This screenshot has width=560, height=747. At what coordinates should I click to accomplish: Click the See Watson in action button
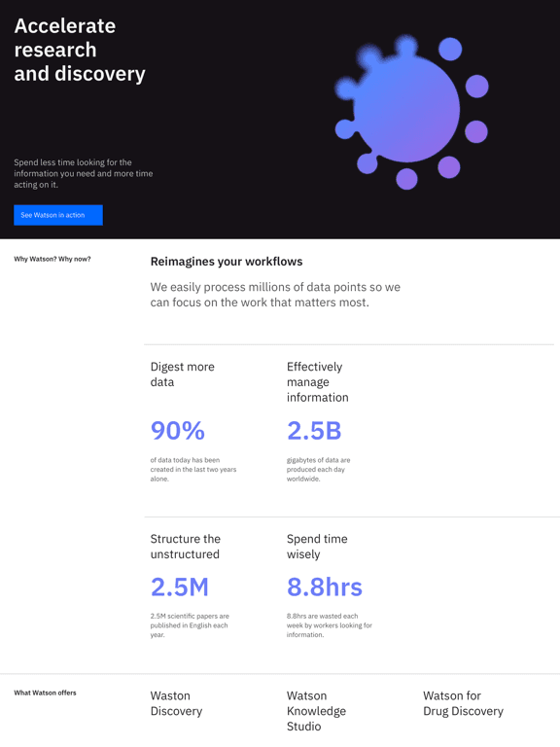[58, 215]
